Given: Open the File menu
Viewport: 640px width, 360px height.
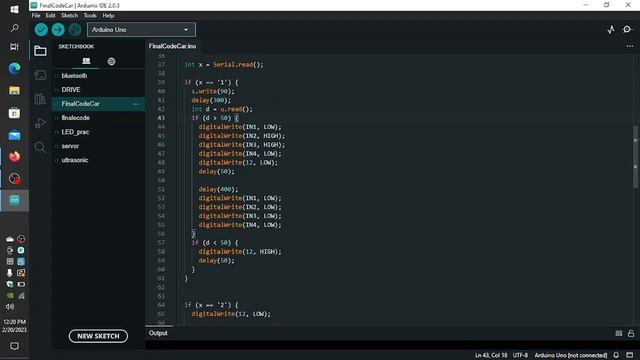Looking at the screenshot, I should click(36, 16).
